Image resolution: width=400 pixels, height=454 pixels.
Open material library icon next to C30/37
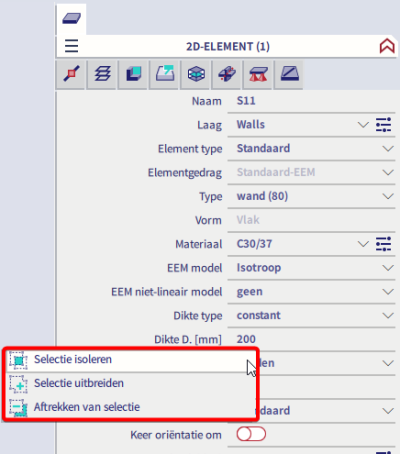(x=383, y=244)
